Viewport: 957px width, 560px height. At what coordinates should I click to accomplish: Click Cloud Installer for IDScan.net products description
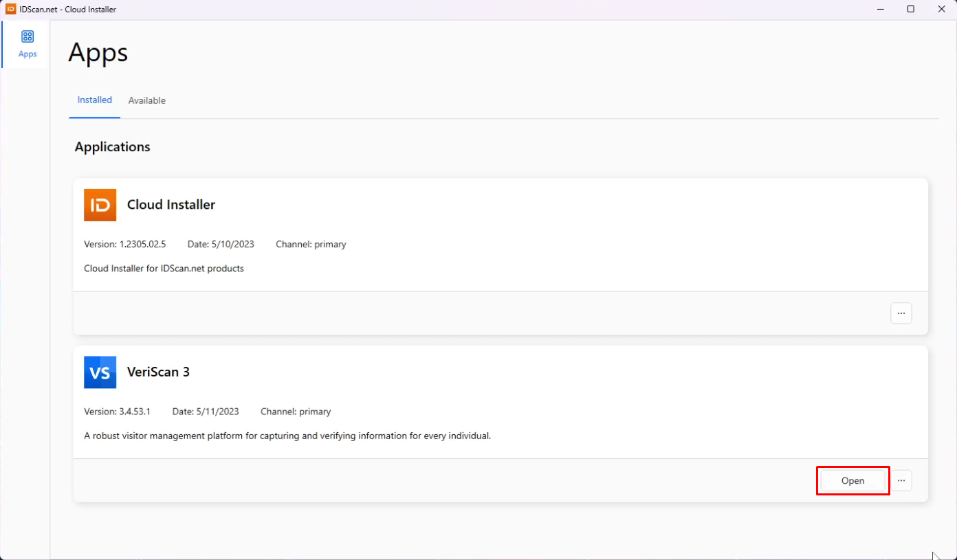pos(164,269)
